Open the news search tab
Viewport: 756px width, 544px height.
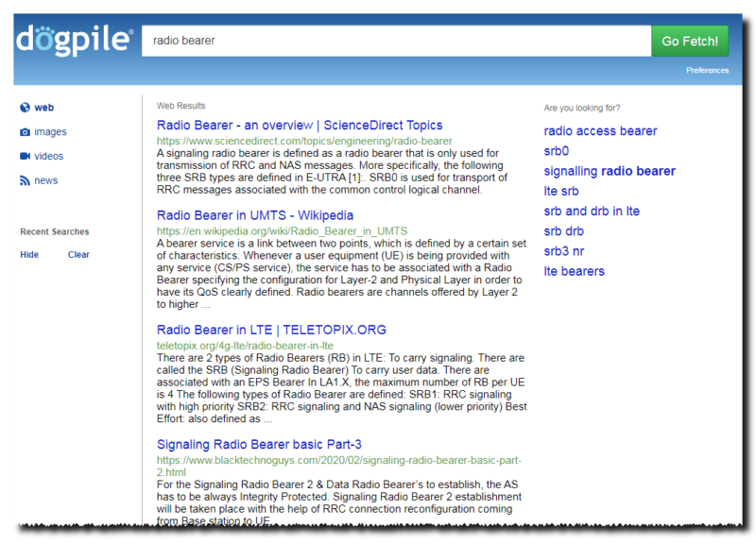pyautogui.click(x=46, y=180)
